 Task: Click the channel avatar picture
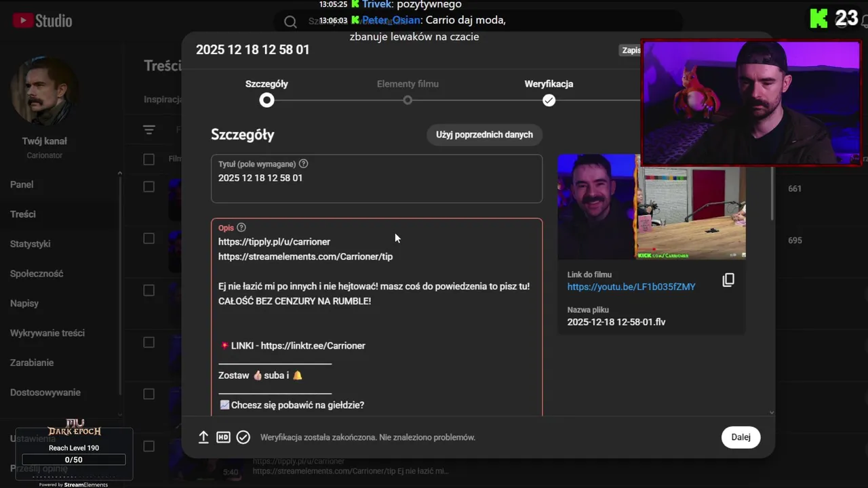tap(44, 91)
